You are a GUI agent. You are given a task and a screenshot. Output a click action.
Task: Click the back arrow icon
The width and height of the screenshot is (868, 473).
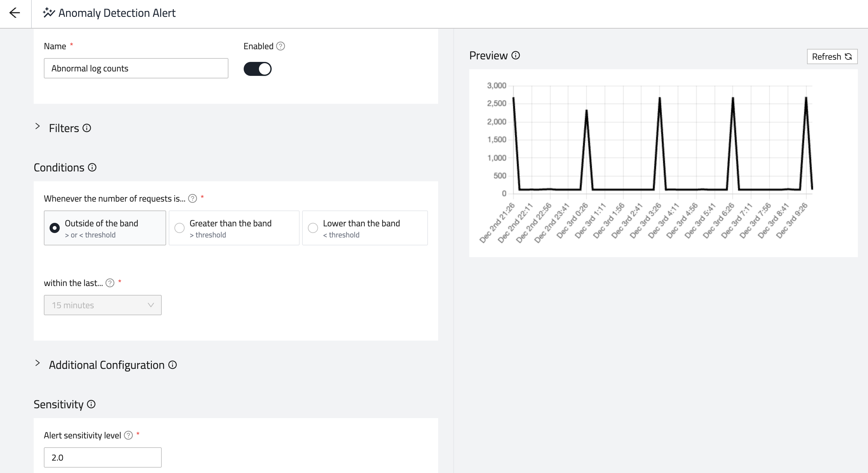point(15,13)
